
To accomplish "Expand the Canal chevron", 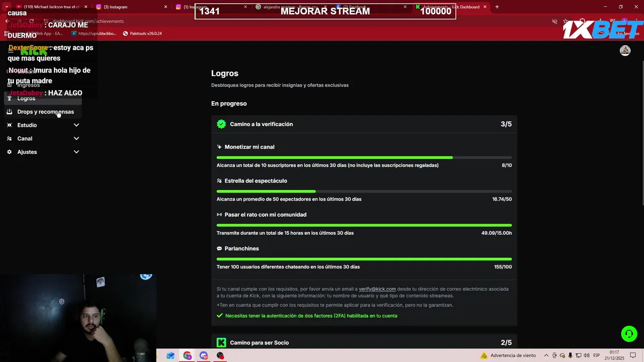I will pyautogui.click(x=76, y=139).
